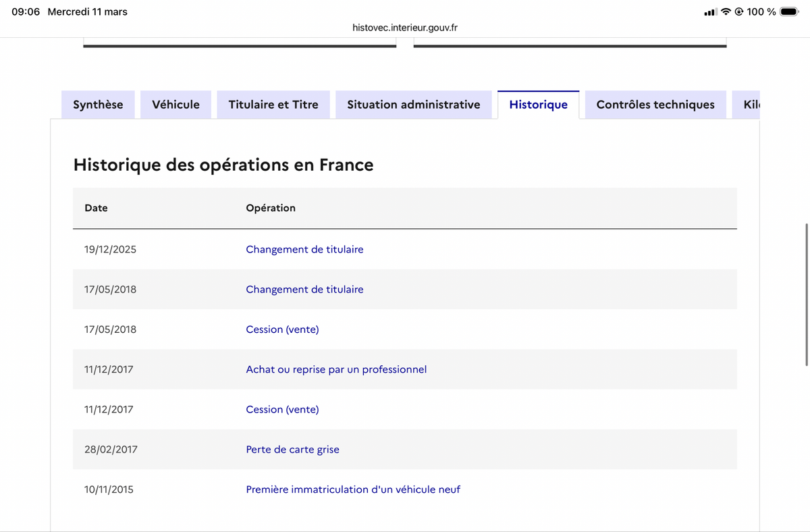The height and width of the screenshot is (532, 810).
Task: Open the Véhicule tab
Action: click(175, 105)
